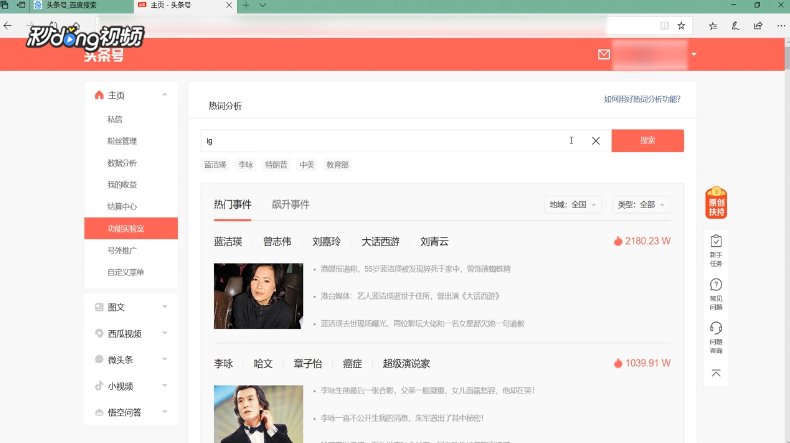Click the 刘嘉玲 keyword in first event
Viewport: 790px width, 443px height.
point(326,242)
